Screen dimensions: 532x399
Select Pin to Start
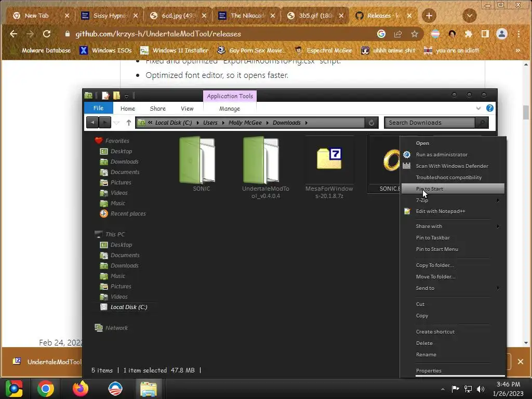click(x=453, y=189)
